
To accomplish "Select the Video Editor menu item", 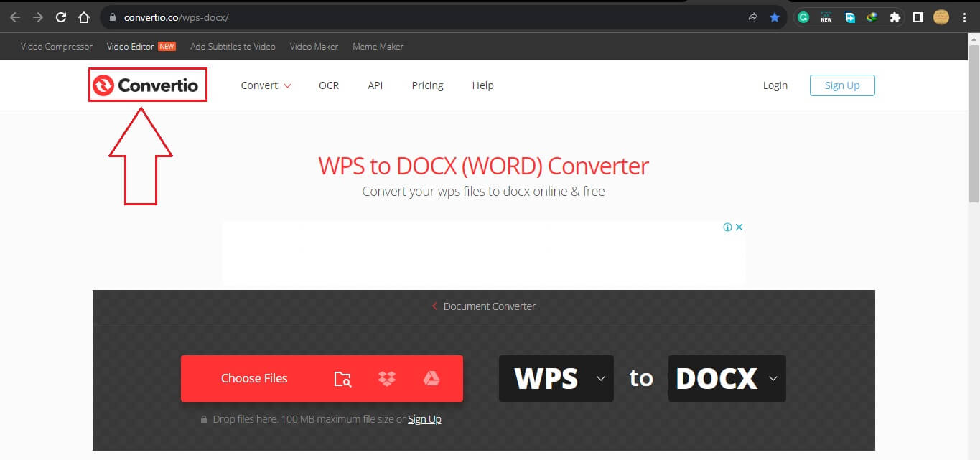I will (130, 46).
